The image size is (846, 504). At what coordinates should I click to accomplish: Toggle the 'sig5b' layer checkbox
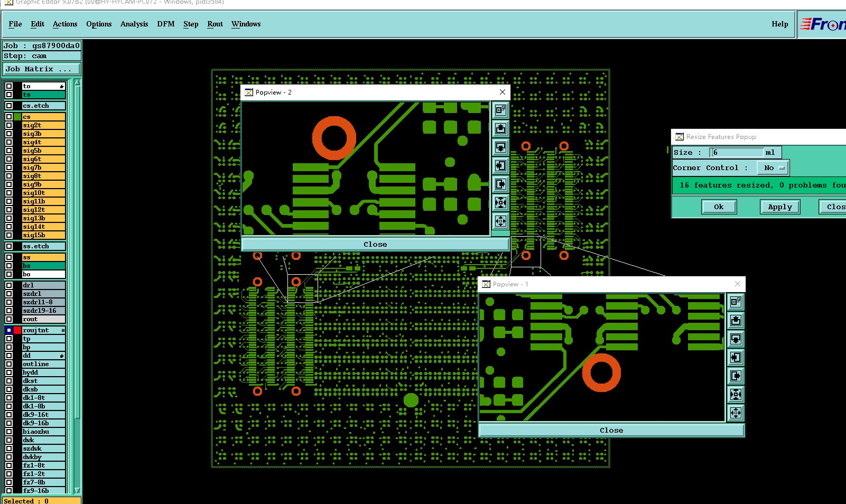9,151
